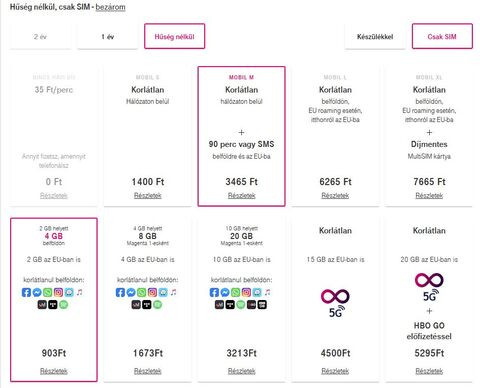Open Részletek under the 5295Ft package

coord(429,371)
